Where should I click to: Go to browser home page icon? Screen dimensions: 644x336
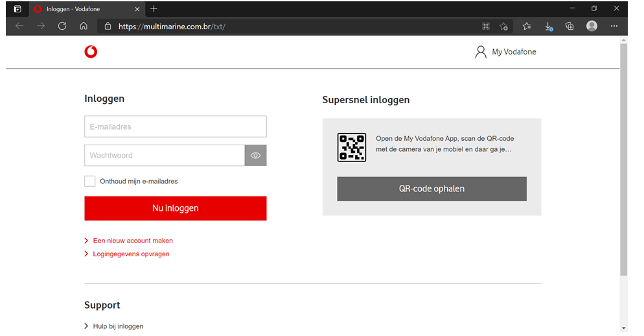coord(84,27)
